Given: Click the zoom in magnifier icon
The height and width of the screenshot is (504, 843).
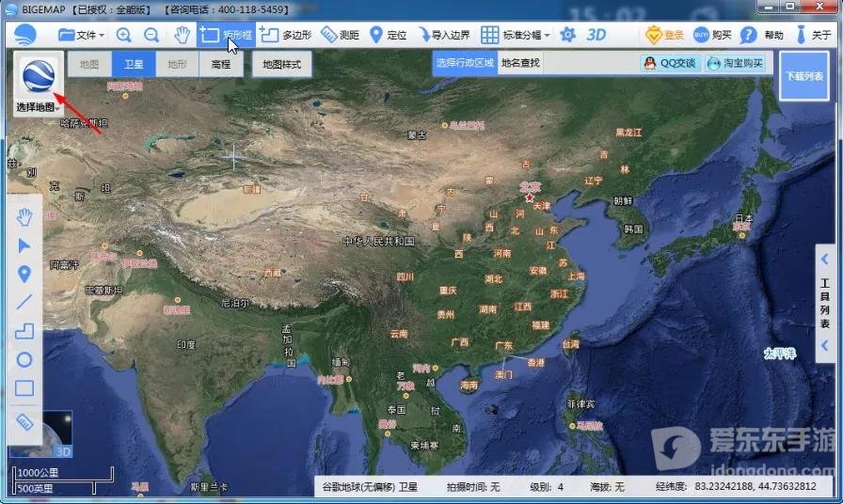Looking at the screenshot, I should point(123,35).
